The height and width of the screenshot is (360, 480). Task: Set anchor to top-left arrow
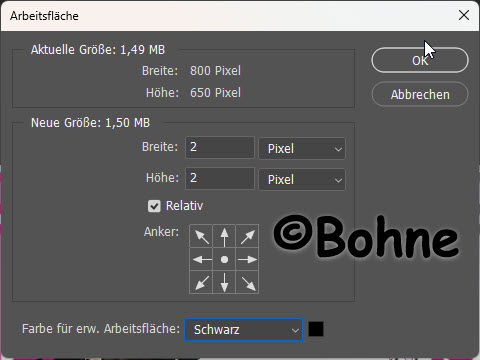click(201, 236)
